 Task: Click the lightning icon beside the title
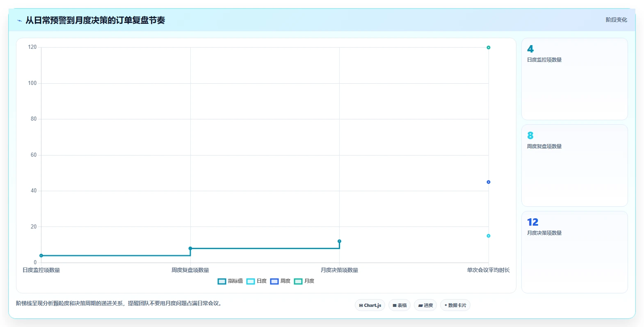pyautogui.click(x=19, y=21)
